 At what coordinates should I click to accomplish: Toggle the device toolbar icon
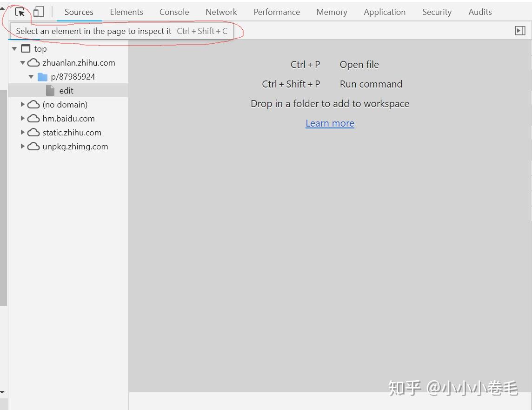[39, 12]
